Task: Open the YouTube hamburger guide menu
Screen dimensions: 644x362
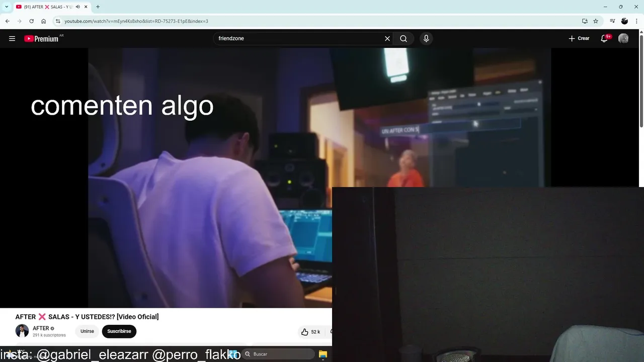Action: 12,39
